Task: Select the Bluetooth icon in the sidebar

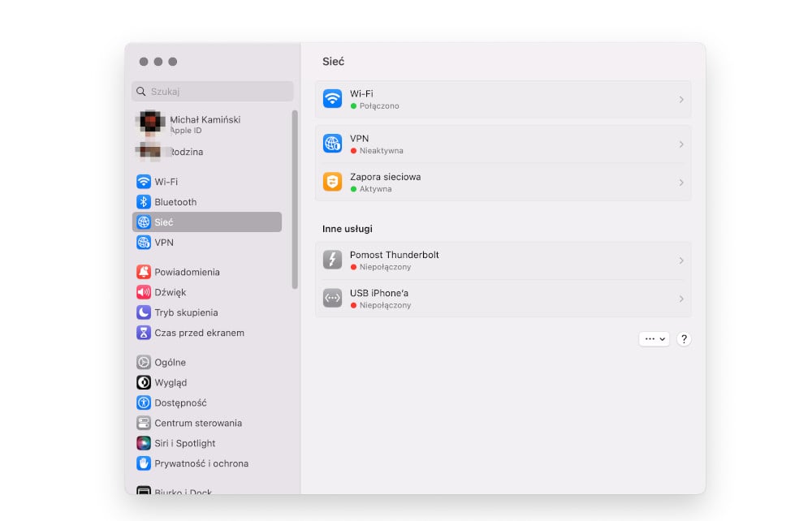Action: [144, 202]
